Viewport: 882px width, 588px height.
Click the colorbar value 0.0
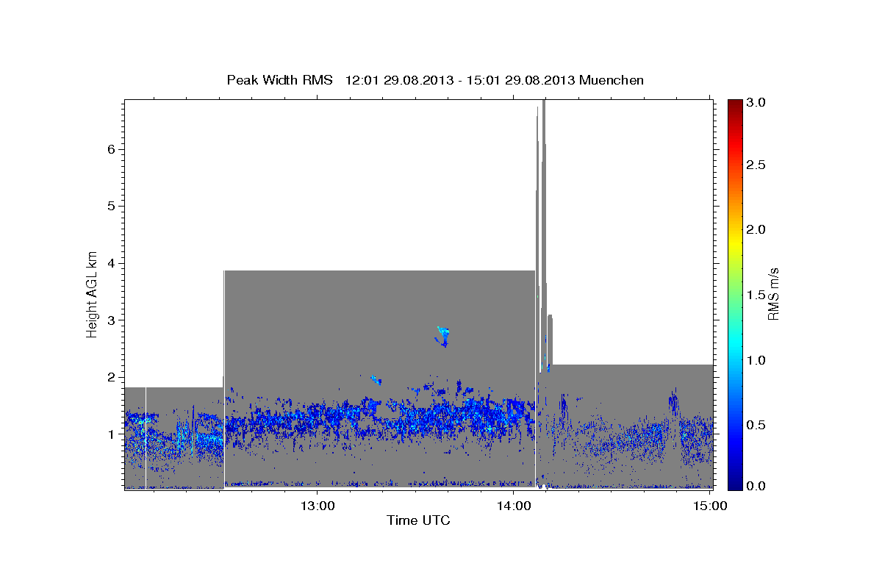[x=756, y=486]
